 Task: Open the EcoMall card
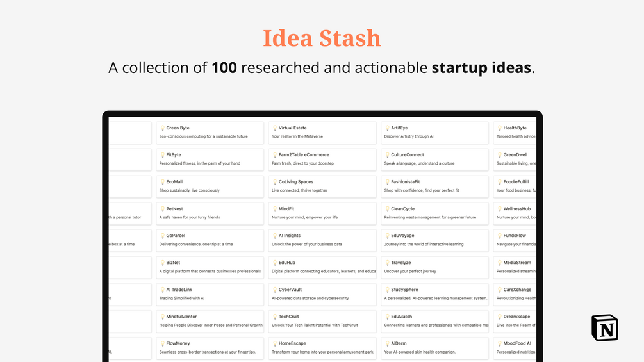pos(210,186)
